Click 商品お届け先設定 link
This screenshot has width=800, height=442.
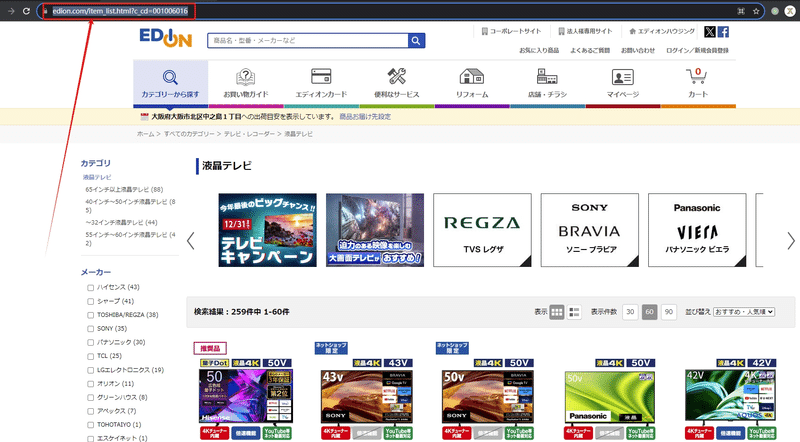(365, 116)
